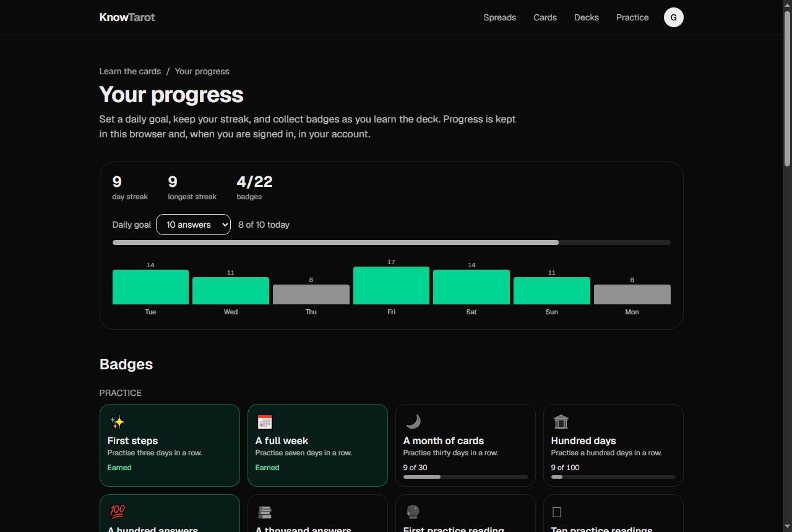Click the Sun bar in the weekly chart
The image size is (792, 532).
(552, 291)
